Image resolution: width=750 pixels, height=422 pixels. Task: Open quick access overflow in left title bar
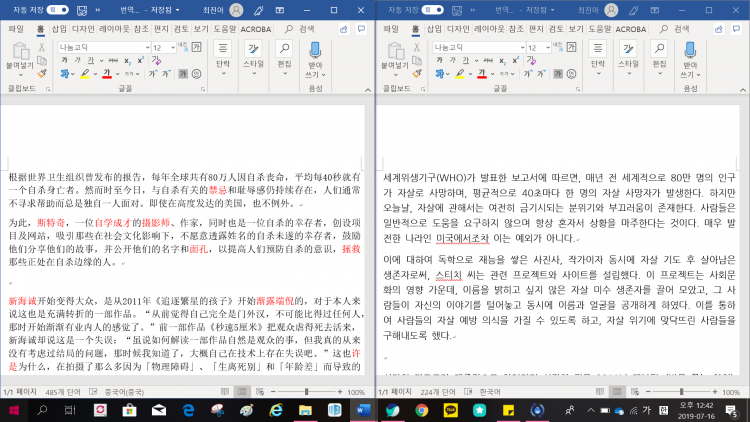tap(98, 10)
